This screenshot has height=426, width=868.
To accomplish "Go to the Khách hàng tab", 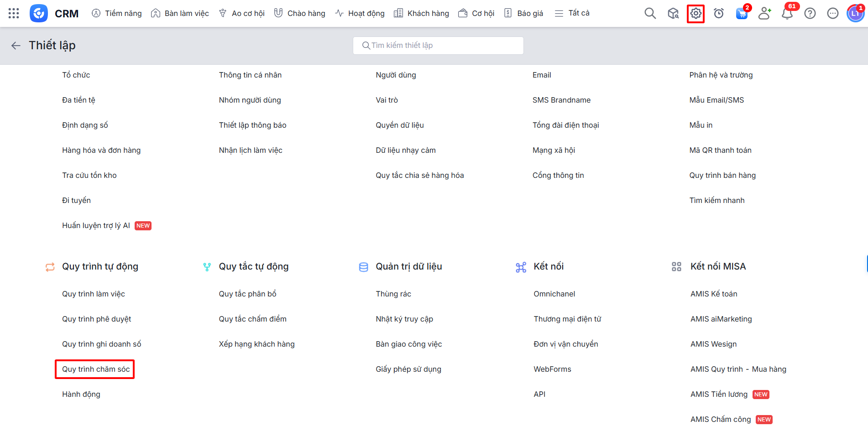I will coord(421,13).
